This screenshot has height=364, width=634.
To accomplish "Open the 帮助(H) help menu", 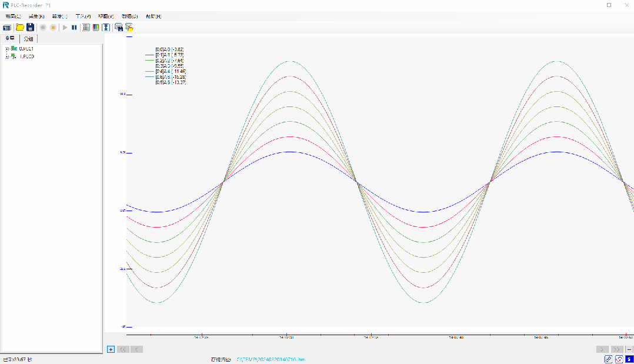I will tap(154, 16).
